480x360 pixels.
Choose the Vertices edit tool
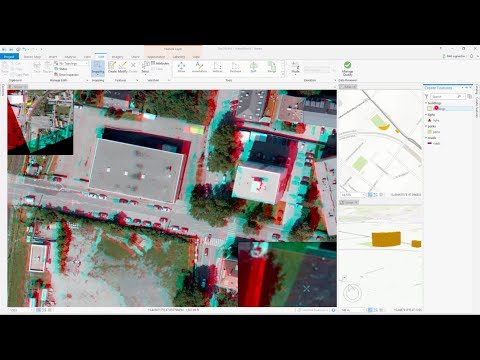click(x=217, y=67)
